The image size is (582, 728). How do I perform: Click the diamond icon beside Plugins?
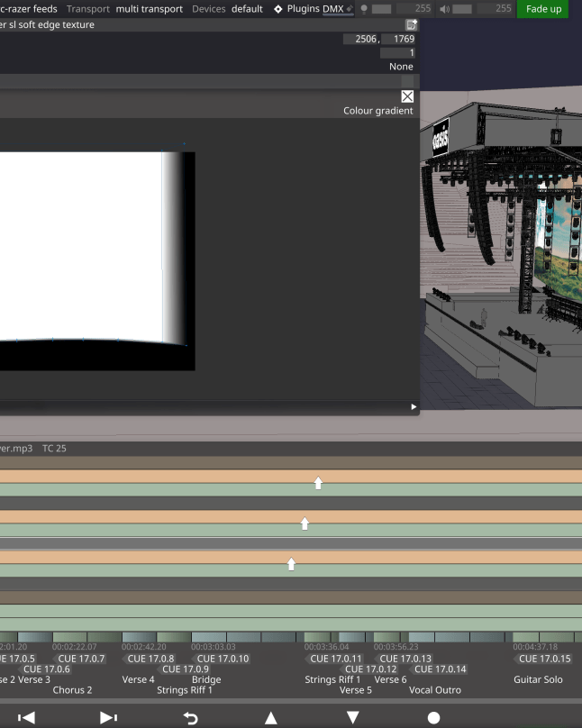point(277,9)
